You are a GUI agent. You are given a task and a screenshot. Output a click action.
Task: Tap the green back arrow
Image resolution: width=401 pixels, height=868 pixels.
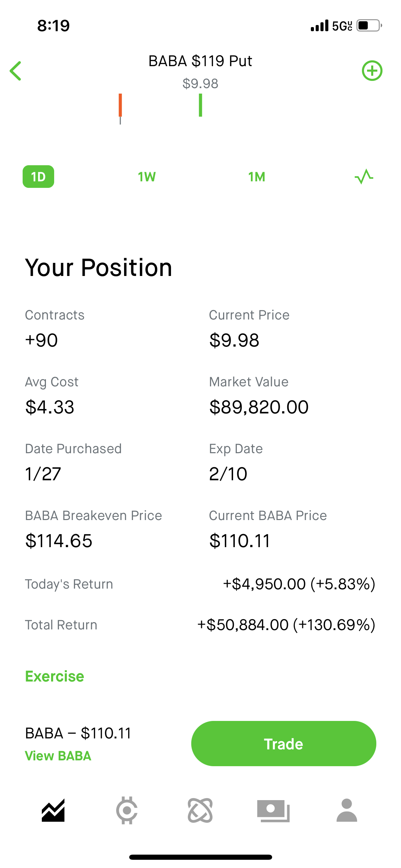coord(16,71)
